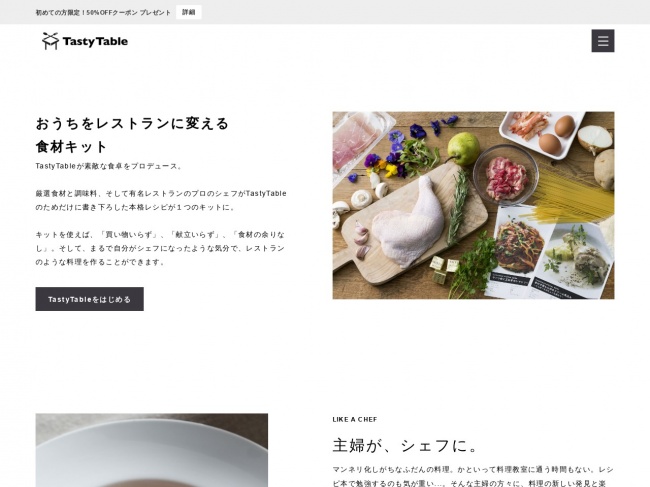Click the TastyTableをはじめる button

pos(90,299)
